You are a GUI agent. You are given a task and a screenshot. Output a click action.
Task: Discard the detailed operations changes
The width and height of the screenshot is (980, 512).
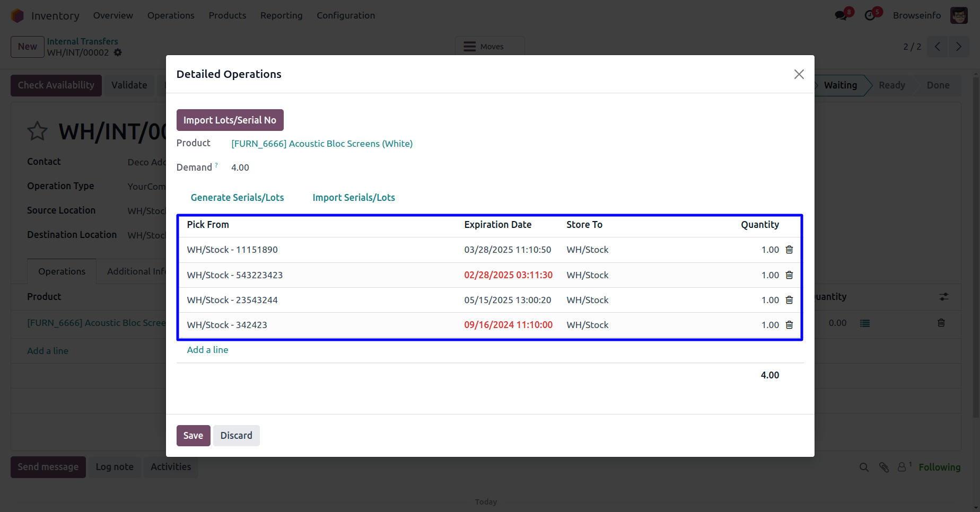click(x=236, y=436)
